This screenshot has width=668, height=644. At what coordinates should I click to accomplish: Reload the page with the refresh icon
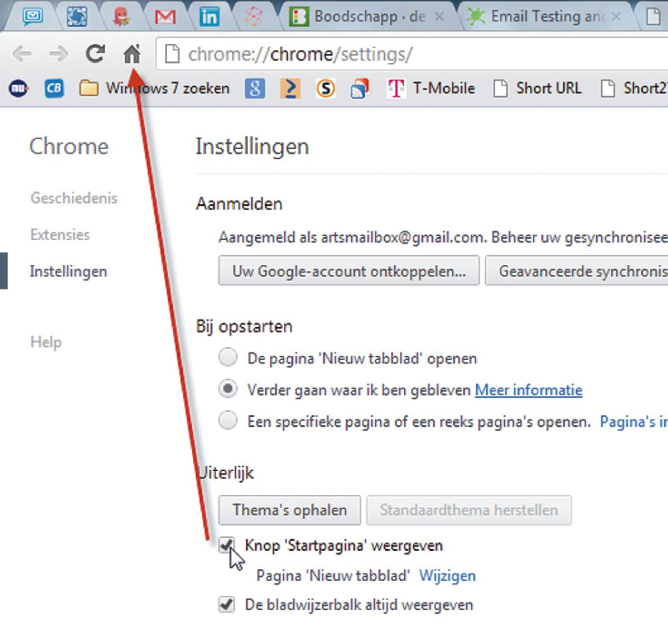tap(95, 54)
